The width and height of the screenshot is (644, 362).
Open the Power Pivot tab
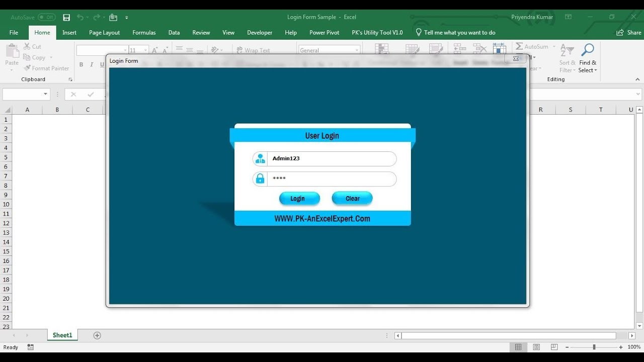pos(324,32)
